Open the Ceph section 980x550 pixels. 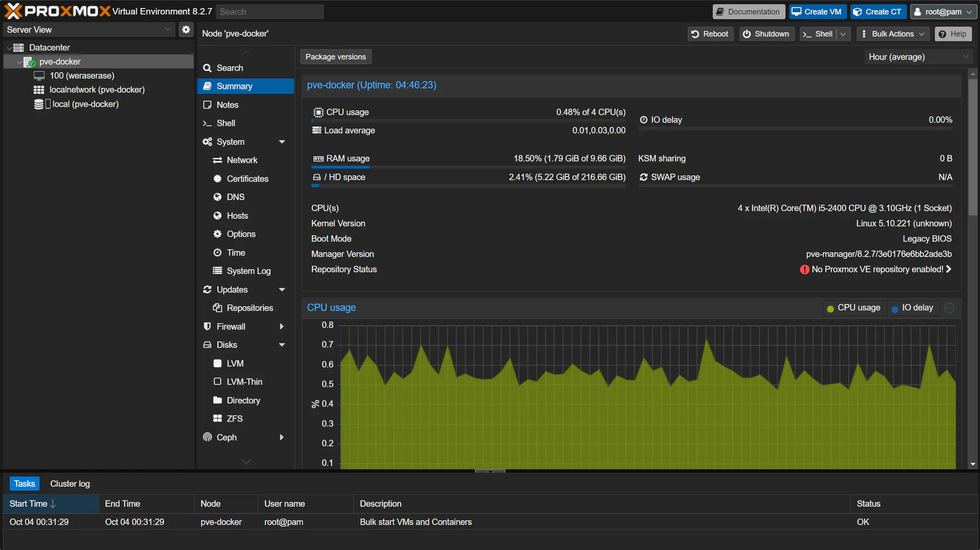(226, 437)
